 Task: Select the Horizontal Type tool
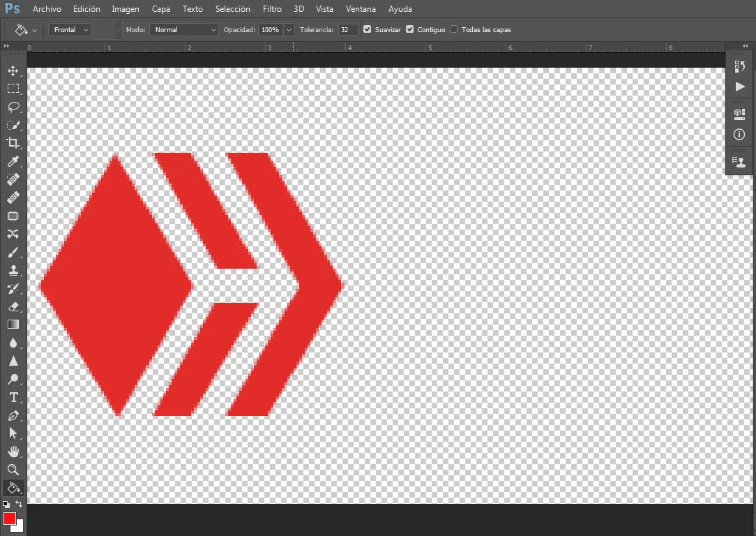(x=13, y=398)
